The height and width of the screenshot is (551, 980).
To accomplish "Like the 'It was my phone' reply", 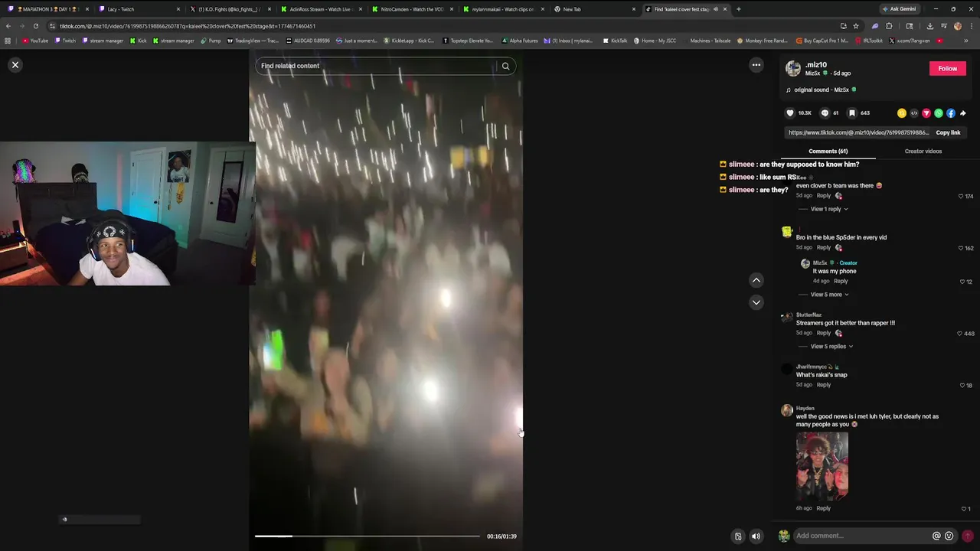I will (963, 282).
